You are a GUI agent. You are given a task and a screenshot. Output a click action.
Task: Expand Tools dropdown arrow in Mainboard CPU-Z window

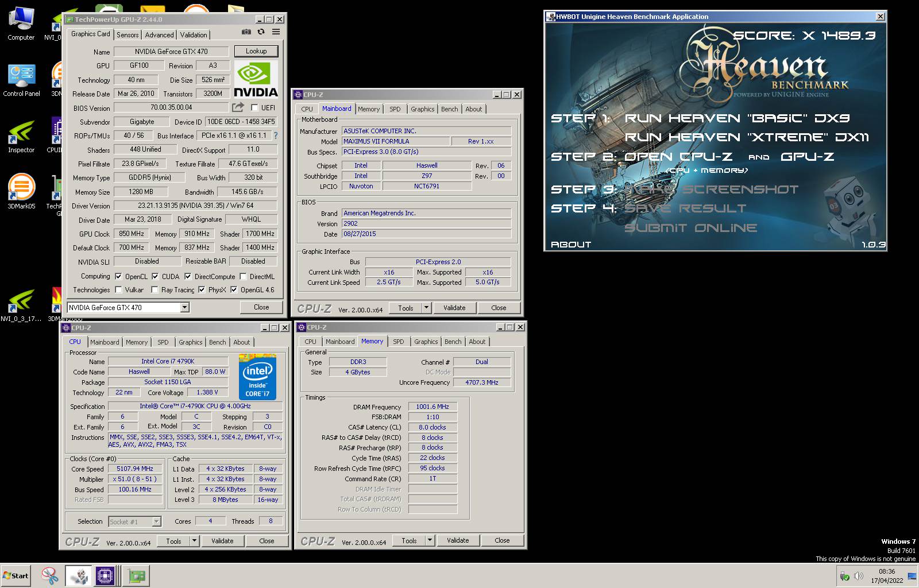point(426,308)
